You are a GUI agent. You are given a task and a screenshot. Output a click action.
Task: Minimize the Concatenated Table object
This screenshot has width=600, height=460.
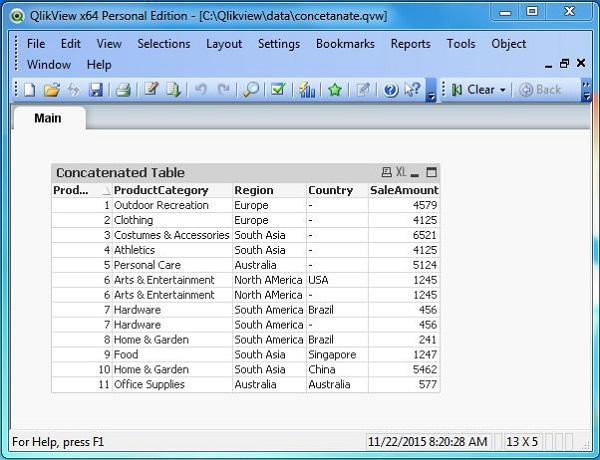[x=414, y=173]
